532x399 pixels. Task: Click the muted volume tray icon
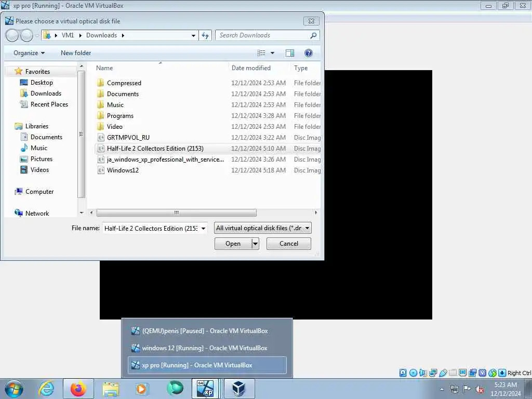[480, 390]
